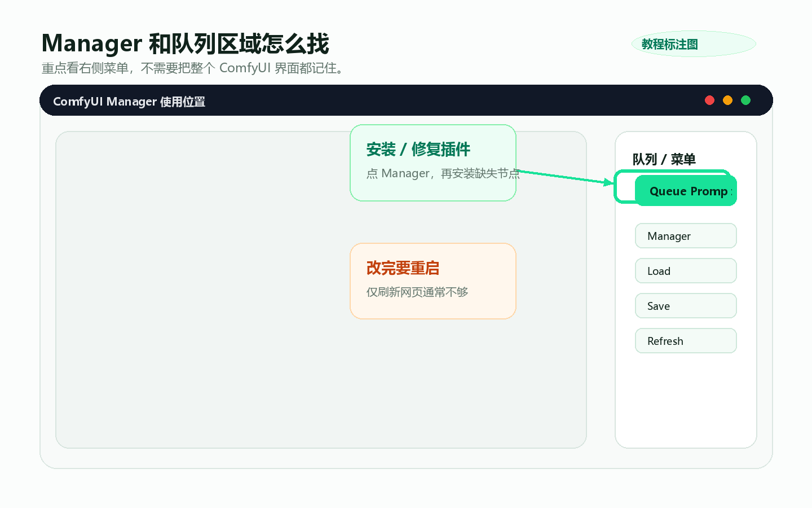
Task: Select the 改完要重启 card heading
Action: pyautogui.click(x=403, y=268)
